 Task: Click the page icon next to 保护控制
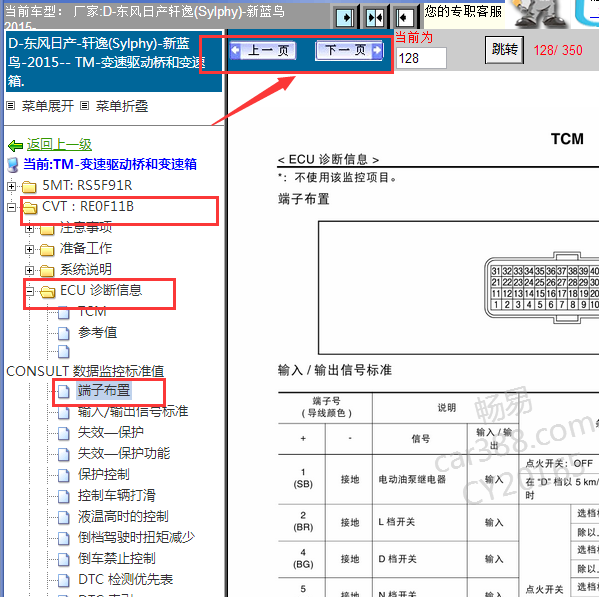[64, 476]
